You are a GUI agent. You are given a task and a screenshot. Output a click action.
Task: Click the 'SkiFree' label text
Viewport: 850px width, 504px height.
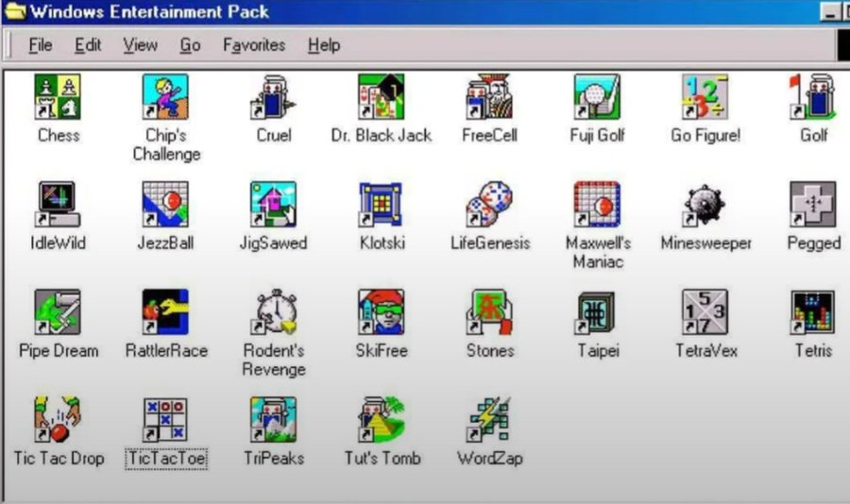382,351
